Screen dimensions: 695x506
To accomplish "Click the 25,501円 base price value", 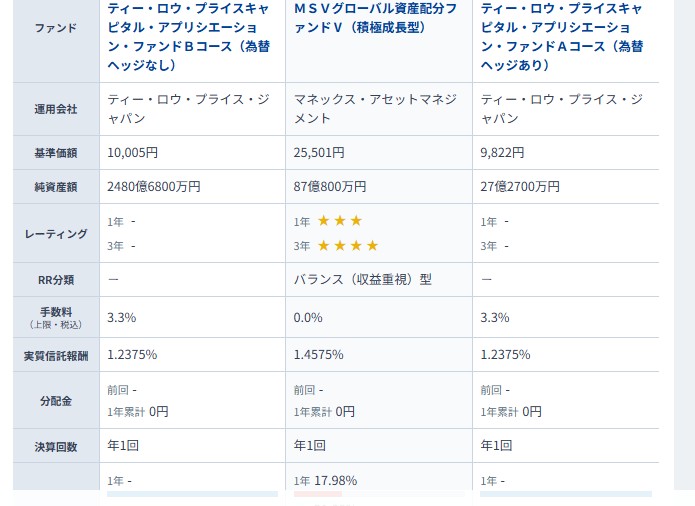I will pyautogui.click(x=319, y=153).
